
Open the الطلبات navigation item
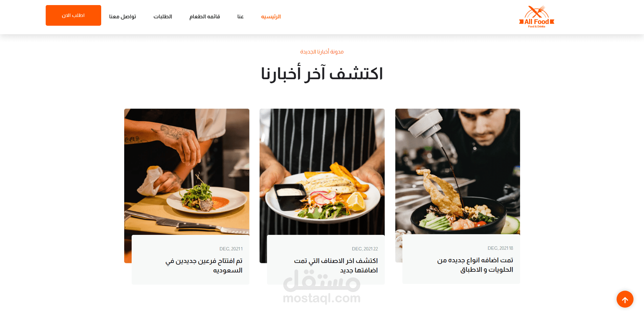(x=163, y=17)
